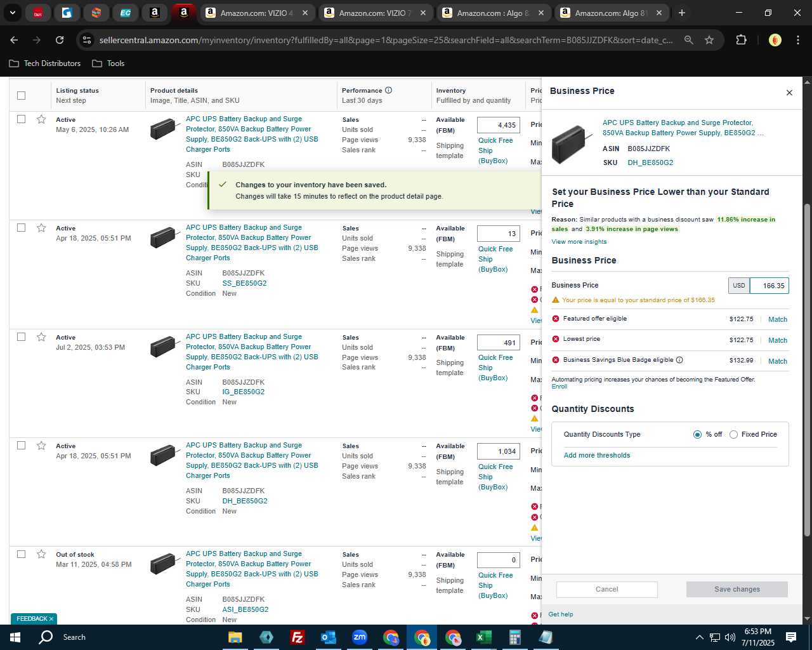View site information icon in address bar
This screenshot has height=650, width=812.
point(87,40)
